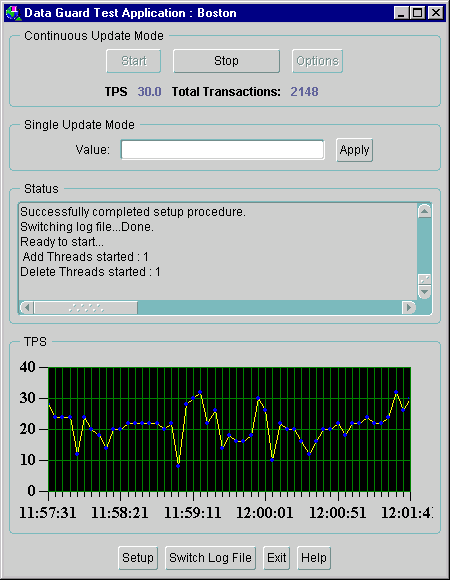Image resolution: width=450 pixels, height=580 pixels.
Task: Click the 30 axis label on TPS chart
Action: [x=27, y=398]
